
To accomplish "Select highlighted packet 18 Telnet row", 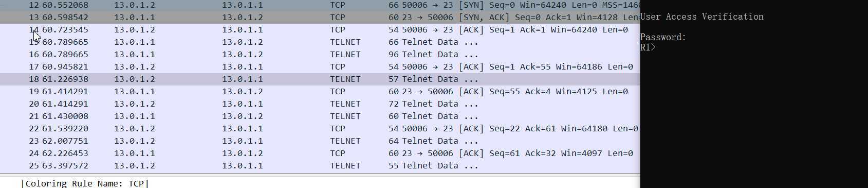I will click(320, 79).
